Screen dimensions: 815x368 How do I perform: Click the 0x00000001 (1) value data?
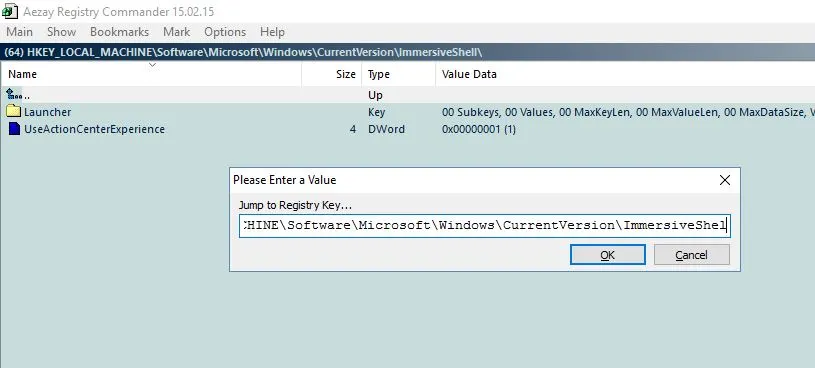[x=479, y=129]
